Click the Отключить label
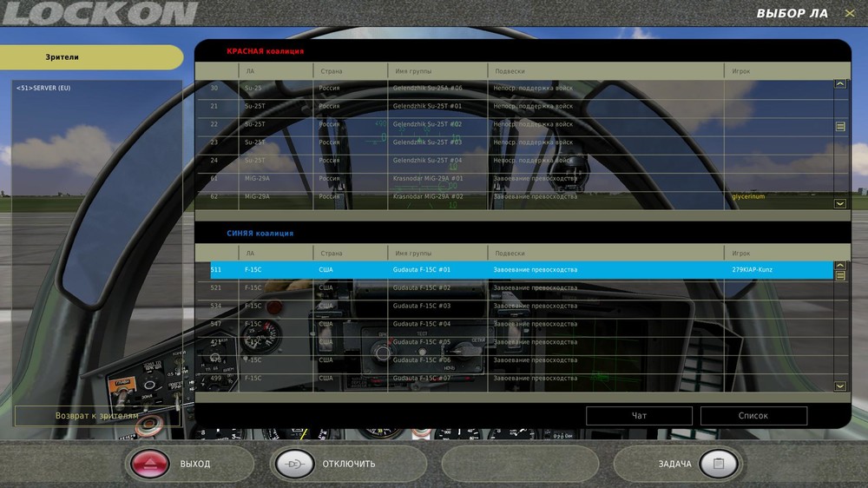868x488 pixels. coord(349,465)
